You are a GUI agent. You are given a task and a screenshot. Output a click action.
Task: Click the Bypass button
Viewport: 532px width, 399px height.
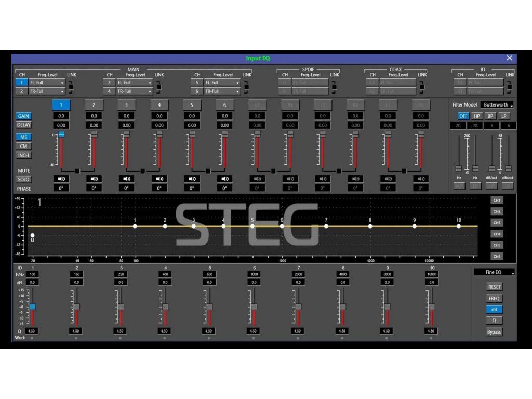coord(494,332)
